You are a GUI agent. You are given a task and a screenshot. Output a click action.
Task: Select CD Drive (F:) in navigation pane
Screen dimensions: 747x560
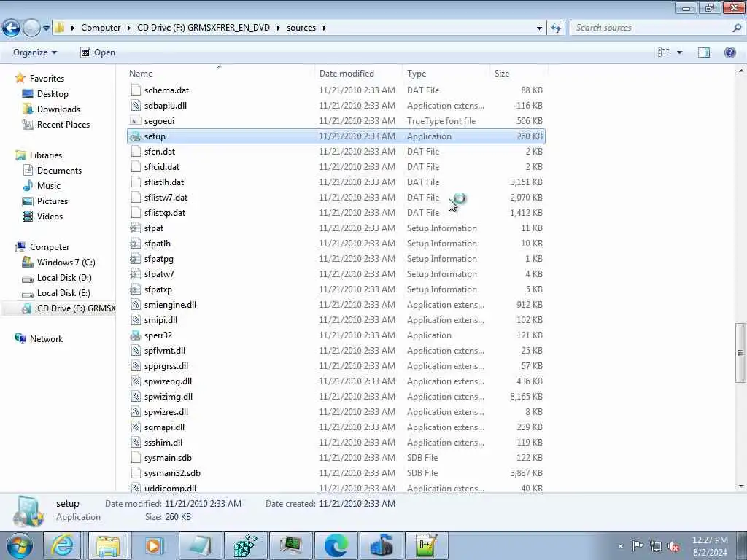pos(75,308)
